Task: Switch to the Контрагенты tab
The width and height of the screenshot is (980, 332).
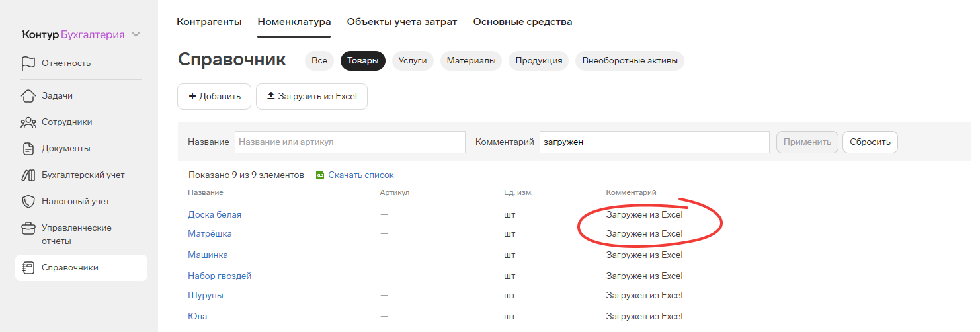Action: (209, 22)
